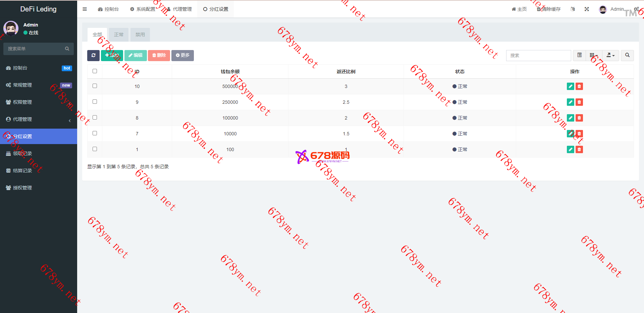Click the table 搜索 input field
This screenshot has height=313, width=644.
538,55
